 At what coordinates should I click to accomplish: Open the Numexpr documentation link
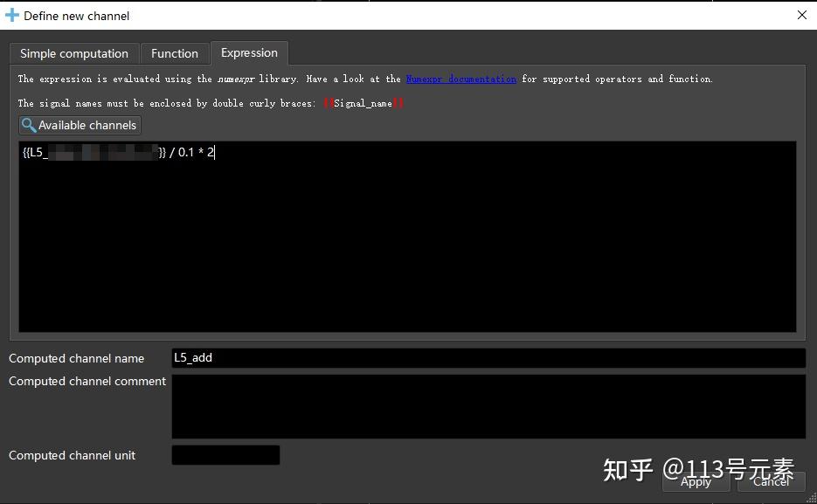coord(461,79)
